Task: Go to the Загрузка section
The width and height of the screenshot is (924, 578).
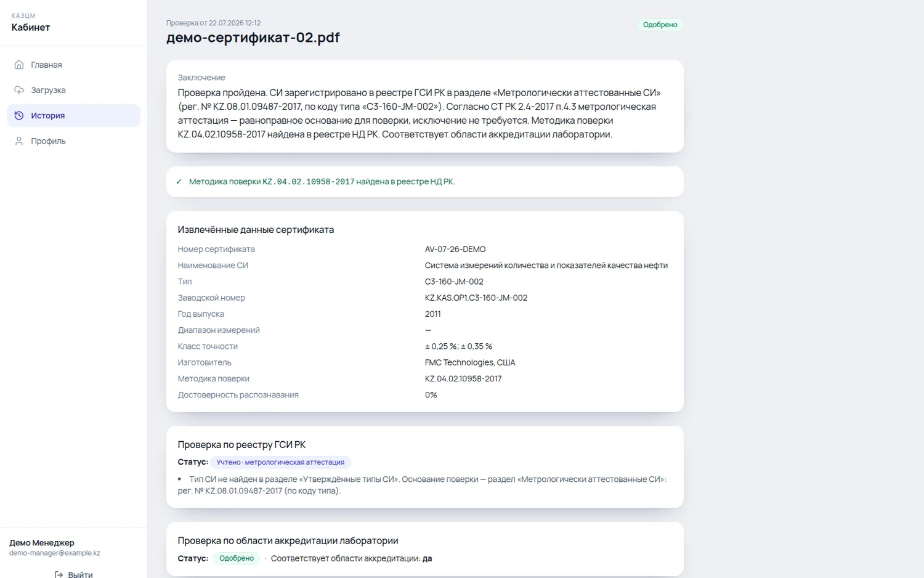Action: point(73,90)
